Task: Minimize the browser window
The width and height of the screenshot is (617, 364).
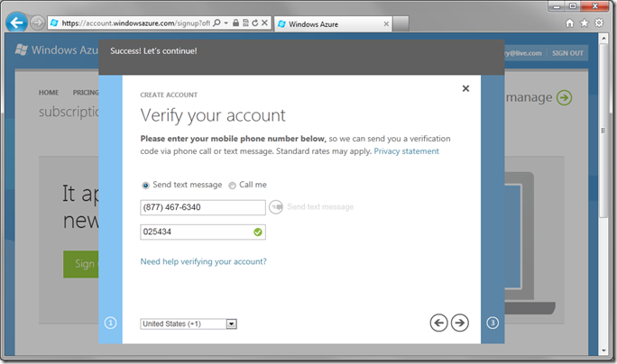Action: (x=557, y=6)
